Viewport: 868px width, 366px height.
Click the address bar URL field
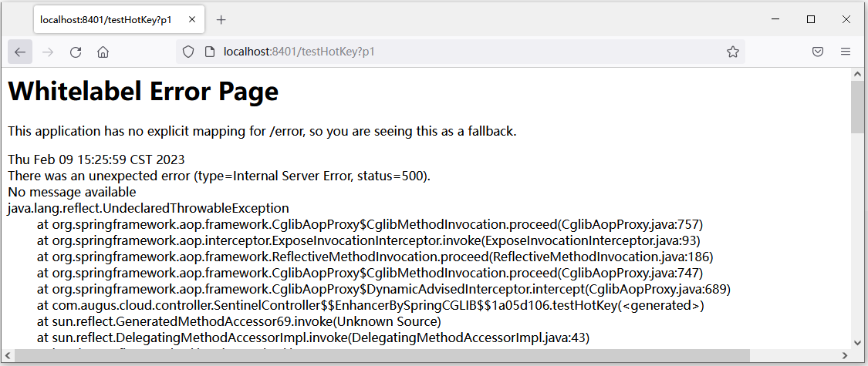click(463, 52)
